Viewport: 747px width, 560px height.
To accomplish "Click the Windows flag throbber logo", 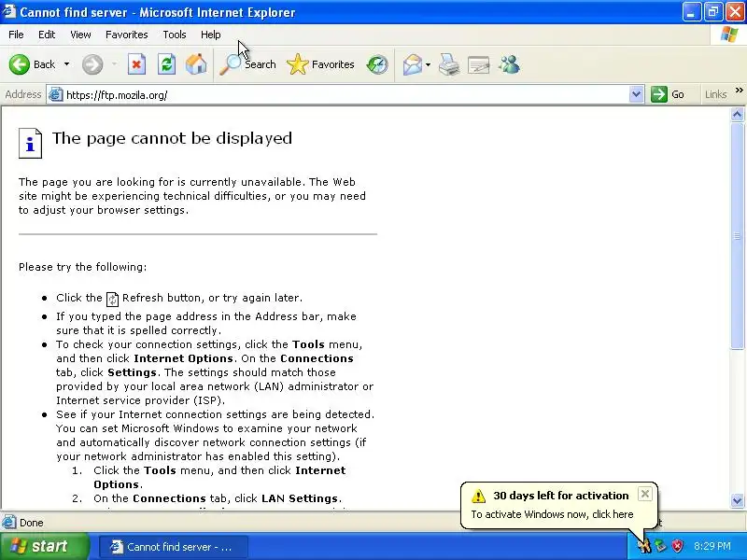I will (729, 35).
